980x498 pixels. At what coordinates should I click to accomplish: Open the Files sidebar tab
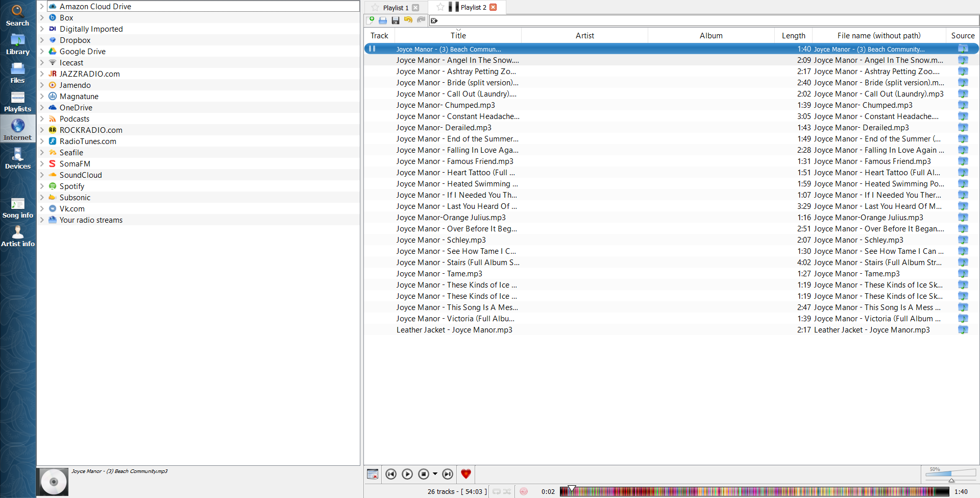[x=17, y=73]
